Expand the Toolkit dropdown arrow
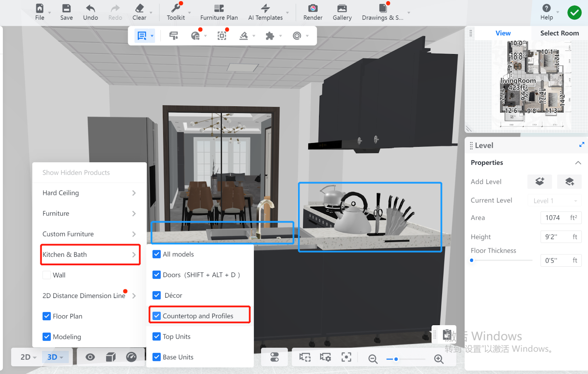 pos(190,13)
